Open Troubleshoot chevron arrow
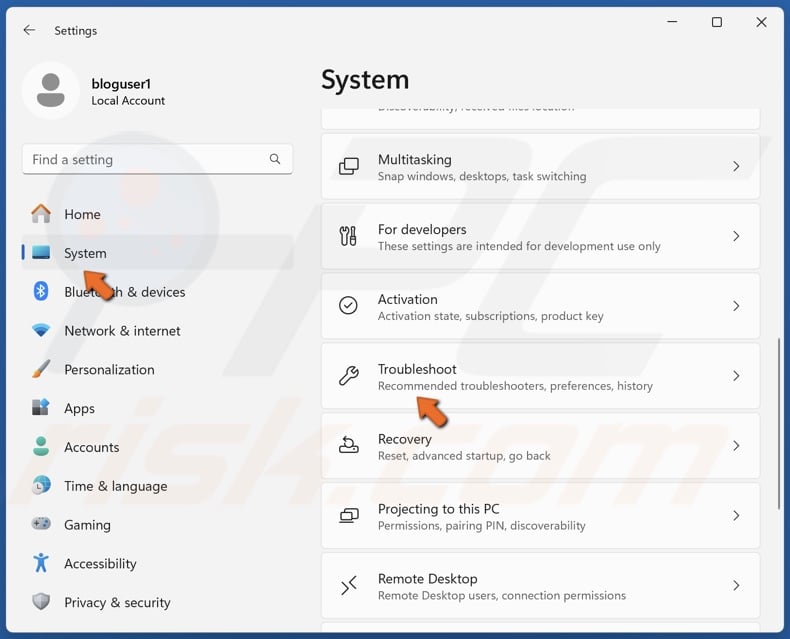The width and height of the screenshot is (790, 639). tap(736, 376)
